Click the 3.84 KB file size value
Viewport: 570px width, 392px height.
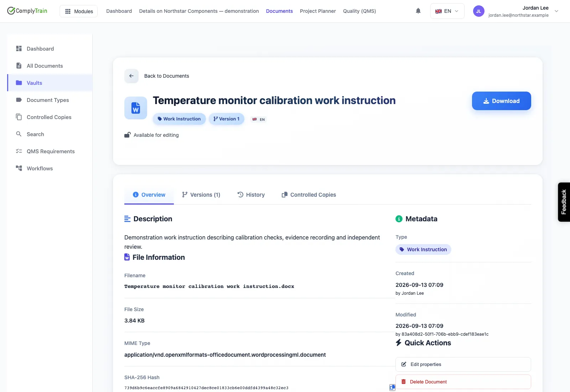click(x=134, y=320)
